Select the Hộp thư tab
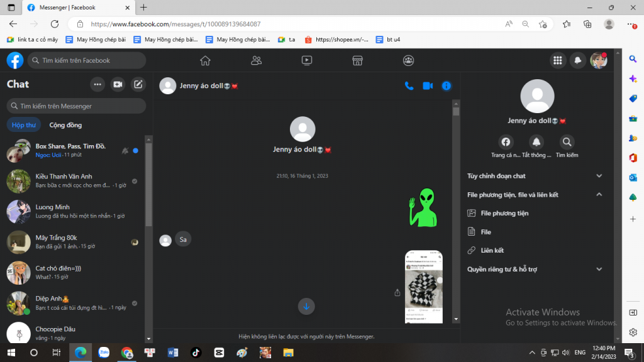Viewport: 644px width, 362px height. pyautogui.click(x=23, y=125)
